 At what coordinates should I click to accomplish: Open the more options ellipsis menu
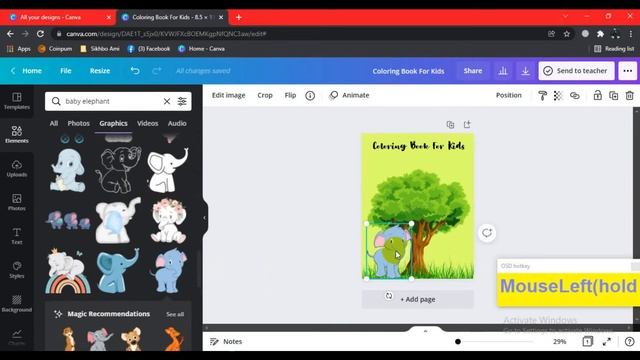[627, 71]
